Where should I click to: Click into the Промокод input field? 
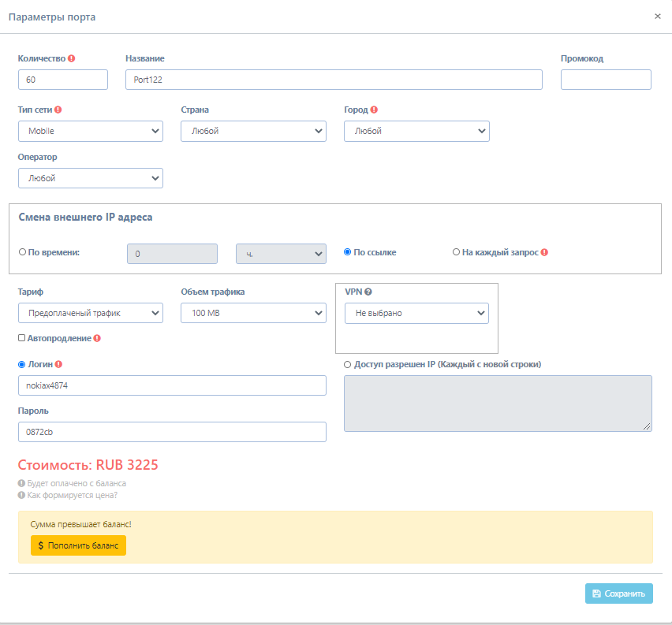(x=606, y=80)
